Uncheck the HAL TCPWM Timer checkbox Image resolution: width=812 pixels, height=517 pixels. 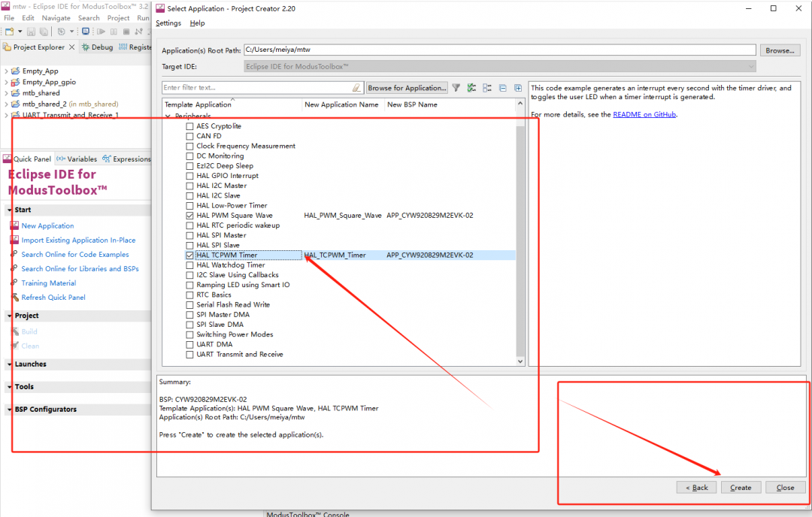pyautogui.click(x=189, y=255)
